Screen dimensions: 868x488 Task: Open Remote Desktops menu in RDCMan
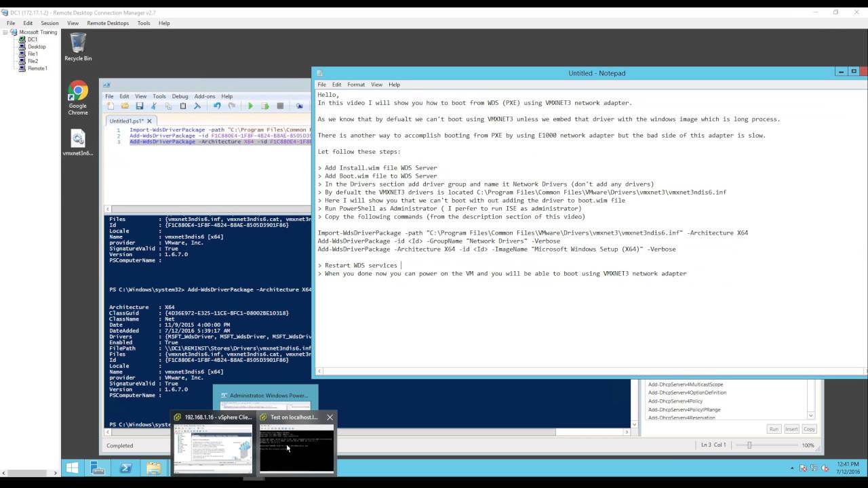[107, 23]
